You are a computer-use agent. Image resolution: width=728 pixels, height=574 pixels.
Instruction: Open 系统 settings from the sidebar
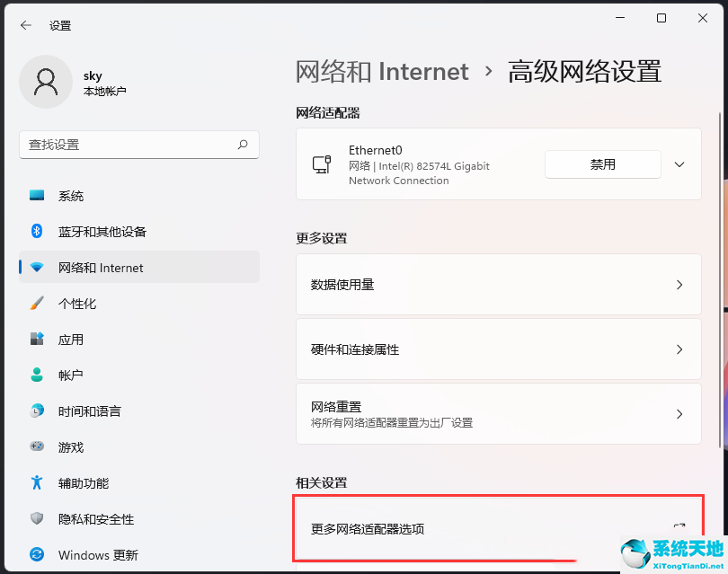(x=36, y=196)
